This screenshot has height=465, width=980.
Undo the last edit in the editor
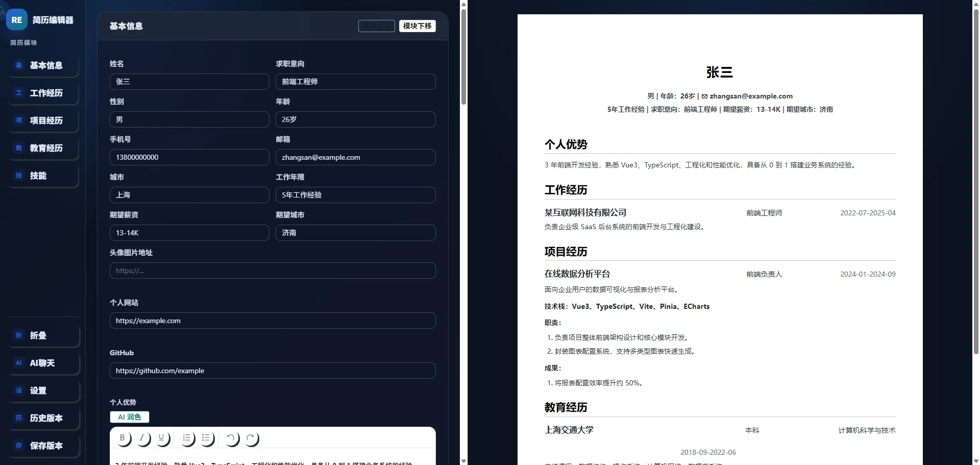click(231, 438)
